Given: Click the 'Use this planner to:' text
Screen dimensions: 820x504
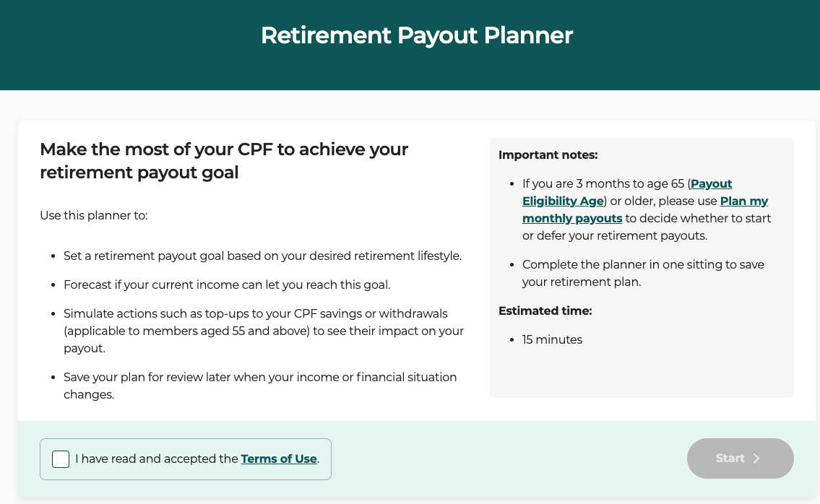Looking at the screenshot, I should point(94,215).
